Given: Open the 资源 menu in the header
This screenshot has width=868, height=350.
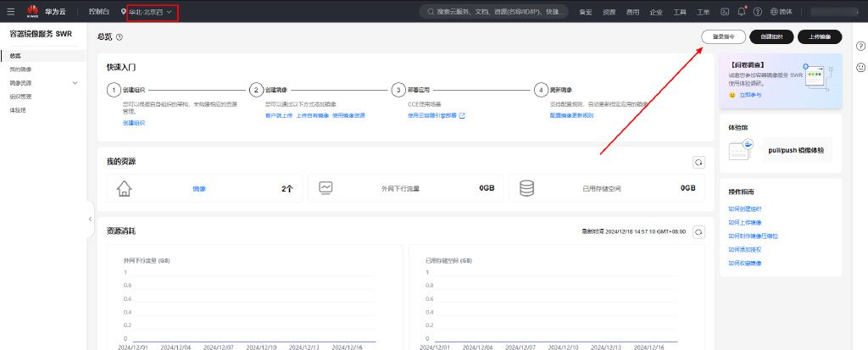Looking at the screenshot, I should click(609, 12).
